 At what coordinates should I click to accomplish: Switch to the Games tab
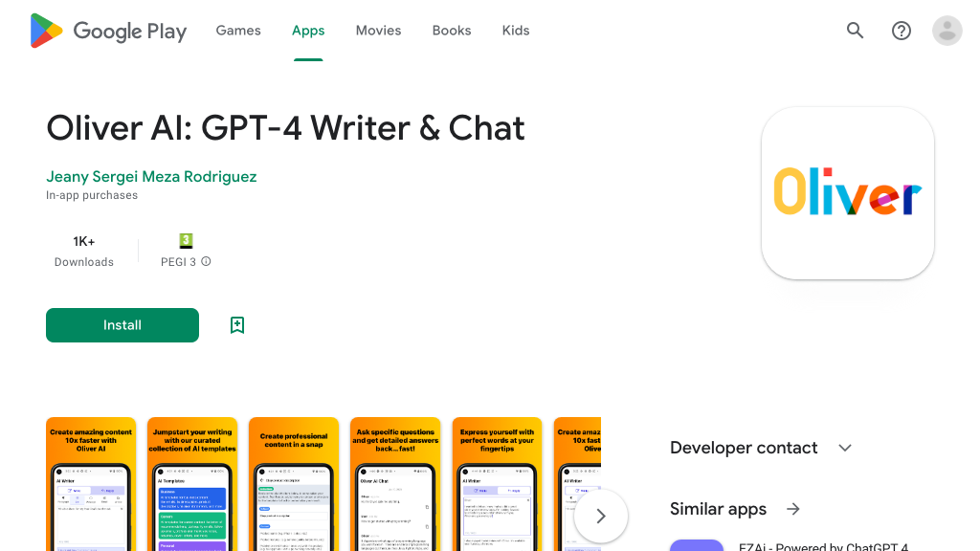tap(238, 31)
